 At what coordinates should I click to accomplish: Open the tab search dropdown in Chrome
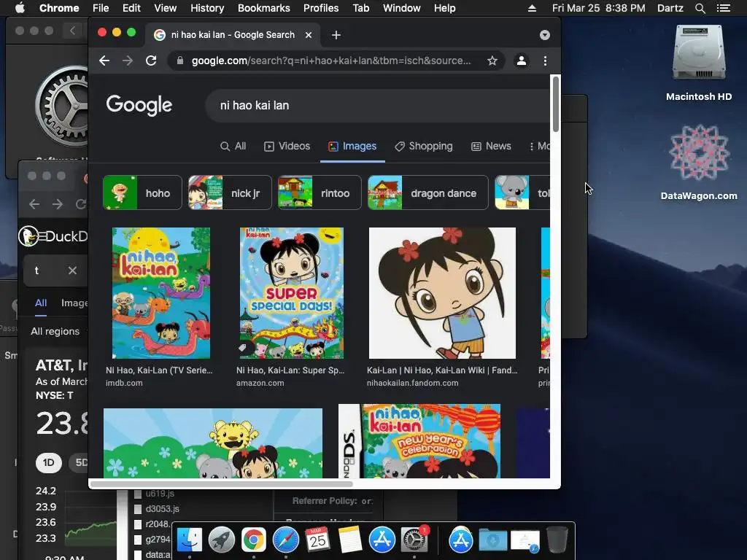click(544, 35)
